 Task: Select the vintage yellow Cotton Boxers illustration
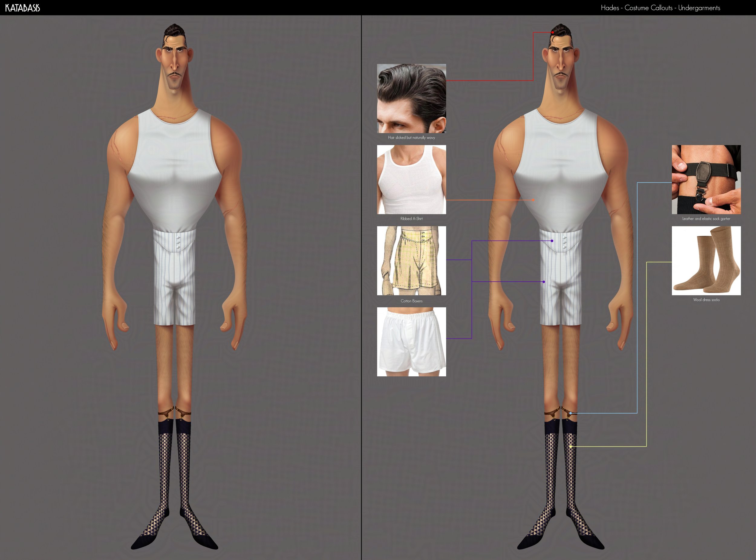point(411,261)
